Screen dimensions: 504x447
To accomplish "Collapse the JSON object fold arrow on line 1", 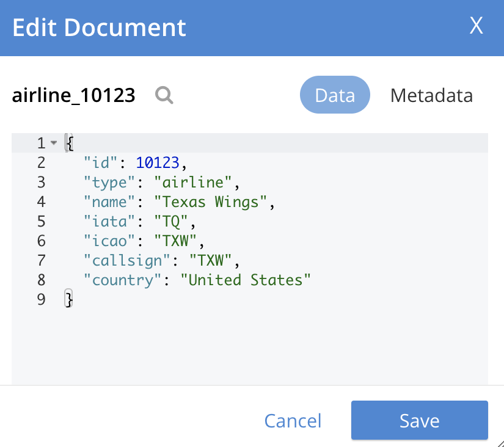I will [54, 143].
